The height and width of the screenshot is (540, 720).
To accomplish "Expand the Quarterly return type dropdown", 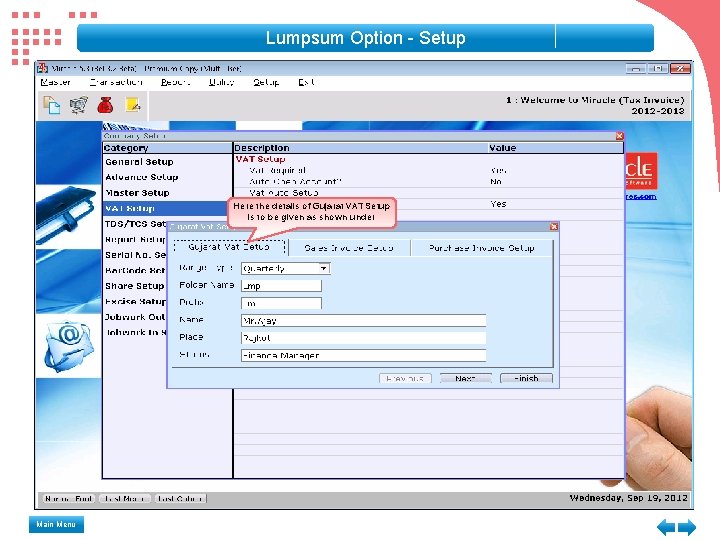I will [x=324, y=268].
